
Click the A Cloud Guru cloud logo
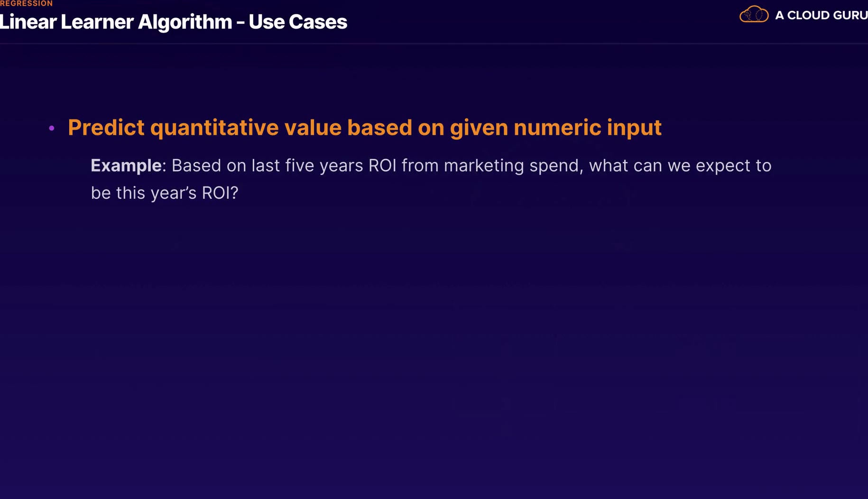pos(754,15)
